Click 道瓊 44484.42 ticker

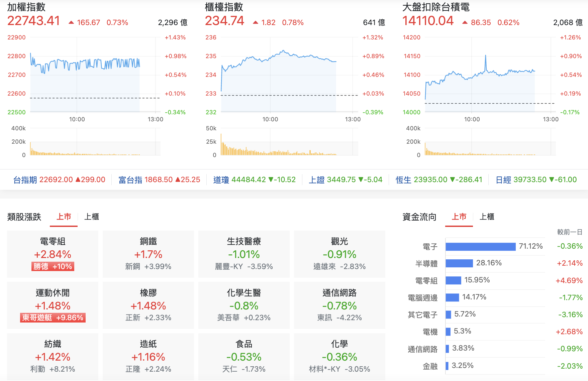click(255, 180)
